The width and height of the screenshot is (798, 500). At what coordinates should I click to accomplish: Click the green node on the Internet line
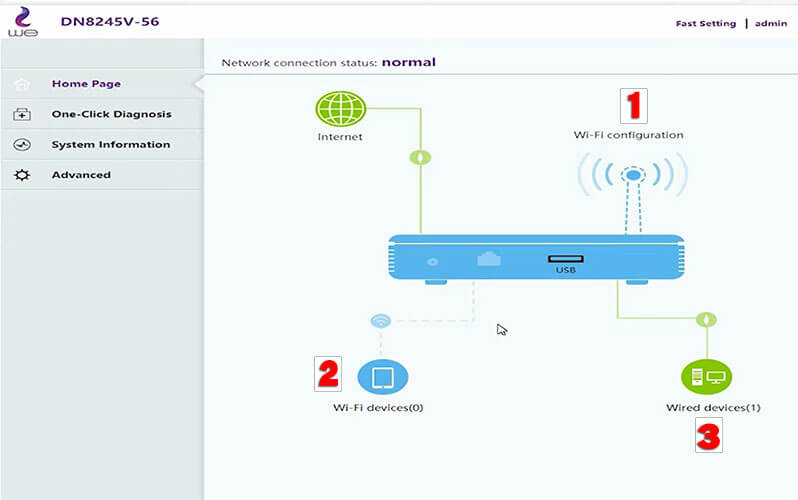click(423, 157)
